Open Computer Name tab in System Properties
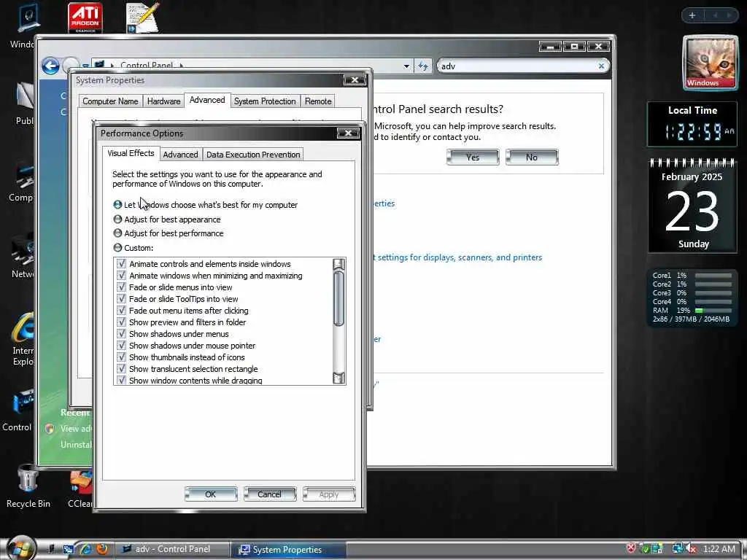The image size is (747, 560). 110,101
